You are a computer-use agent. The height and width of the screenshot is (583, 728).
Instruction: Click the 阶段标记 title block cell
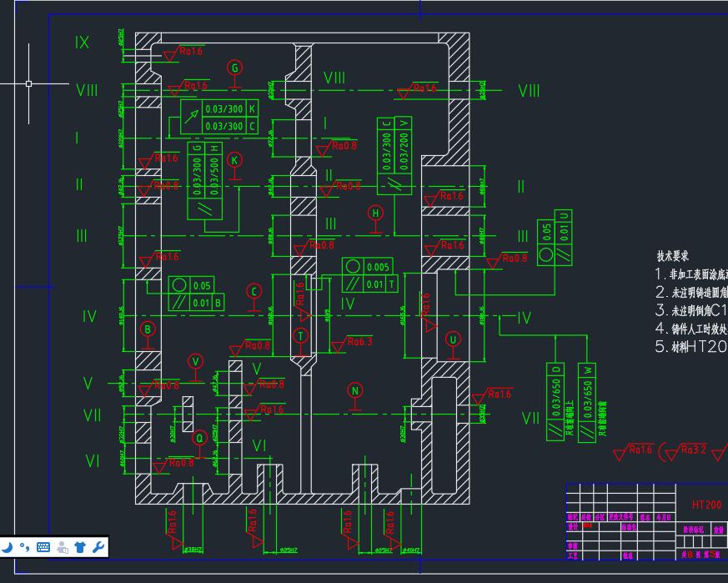pos(693,530)
